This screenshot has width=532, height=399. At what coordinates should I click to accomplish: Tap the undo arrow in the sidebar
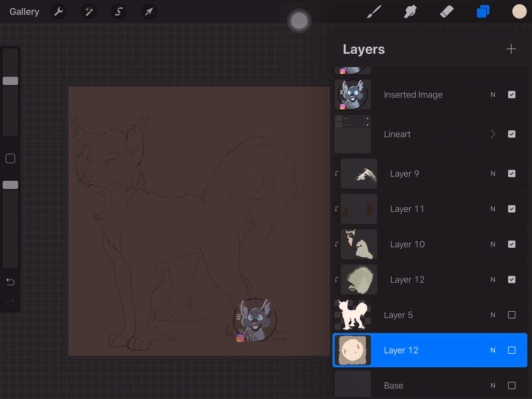10,282
